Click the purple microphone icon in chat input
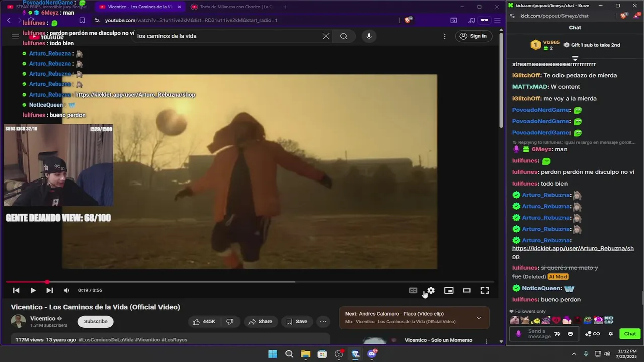644x362 pixels. [518, 334]
